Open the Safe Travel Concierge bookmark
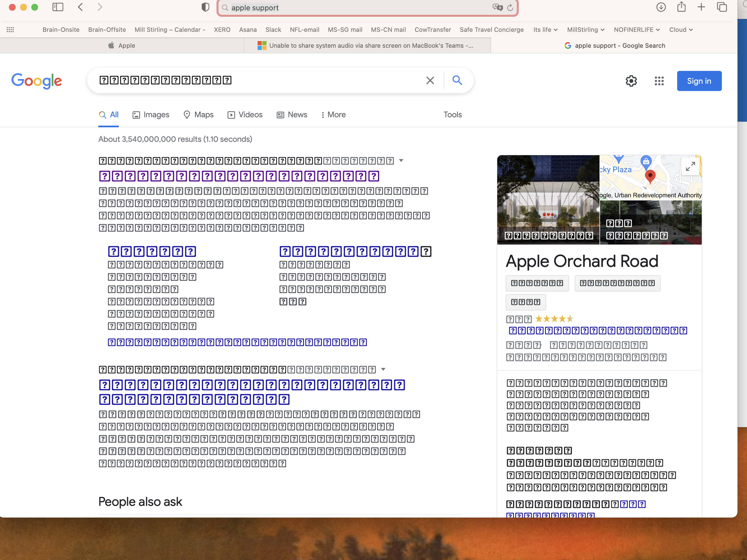The image size is (747, 560). pyautogui.click(x=491, y=30)
